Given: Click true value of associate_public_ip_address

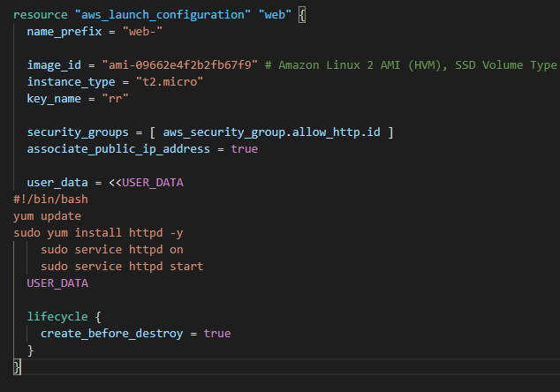Looking at the screenshot, I should (x=245, y=149).
